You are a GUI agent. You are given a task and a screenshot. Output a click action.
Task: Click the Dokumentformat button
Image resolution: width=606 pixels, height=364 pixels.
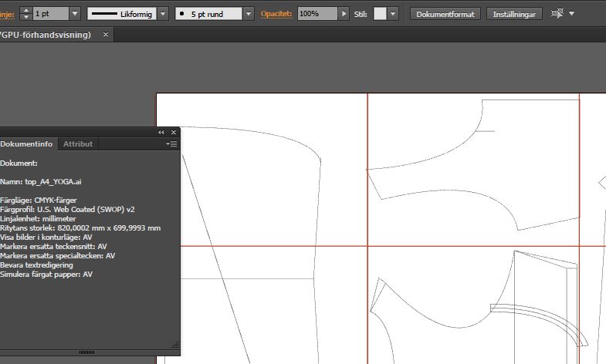(x=445, y=14)
